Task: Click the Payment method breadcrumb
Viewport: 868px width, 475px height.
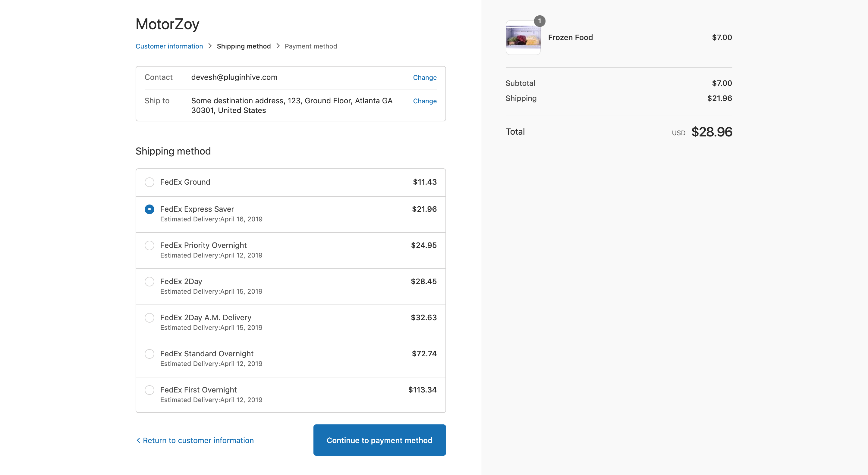Action: pos(311,46)
